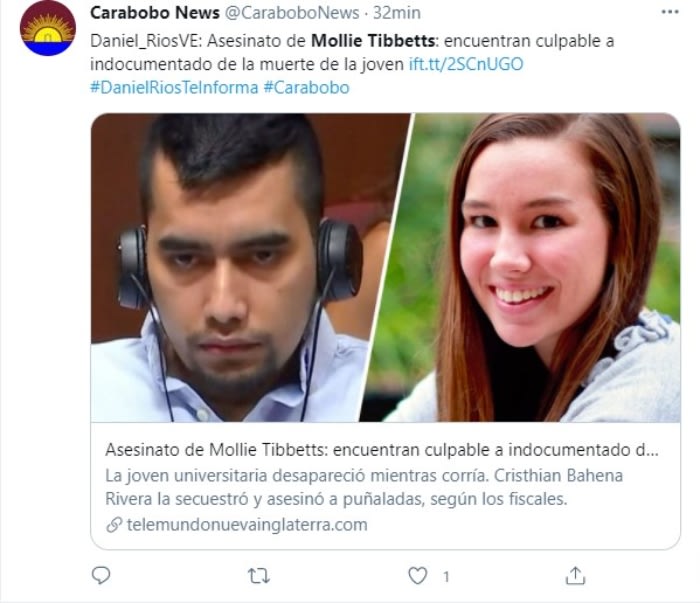700x603 pixels.
Task: Open the 32min timestamp link
Action: coord(397,13)
